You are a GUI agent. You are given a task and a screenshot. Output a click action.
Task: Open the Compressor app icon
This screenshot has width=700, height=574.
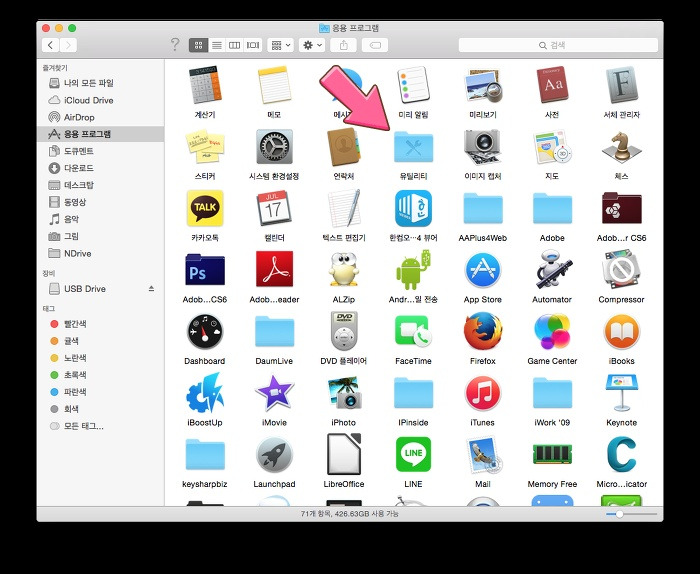coord(621,270)
